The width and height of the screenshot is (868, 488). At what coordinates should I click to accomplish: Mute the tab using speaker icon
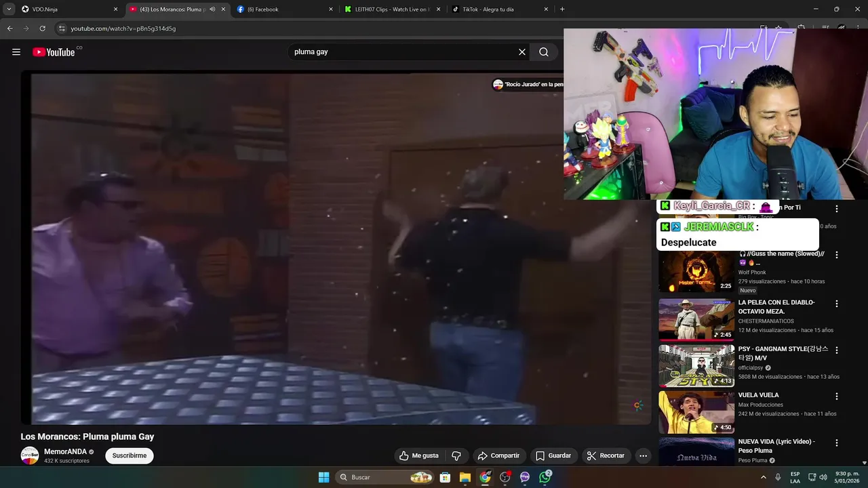[212, 9]
